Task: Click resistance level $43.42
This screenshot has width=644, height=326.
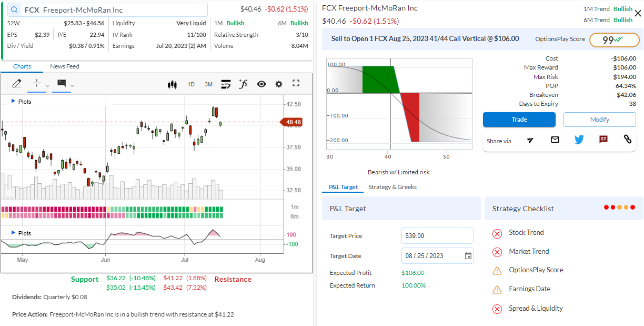Action: tap(173, 288)
